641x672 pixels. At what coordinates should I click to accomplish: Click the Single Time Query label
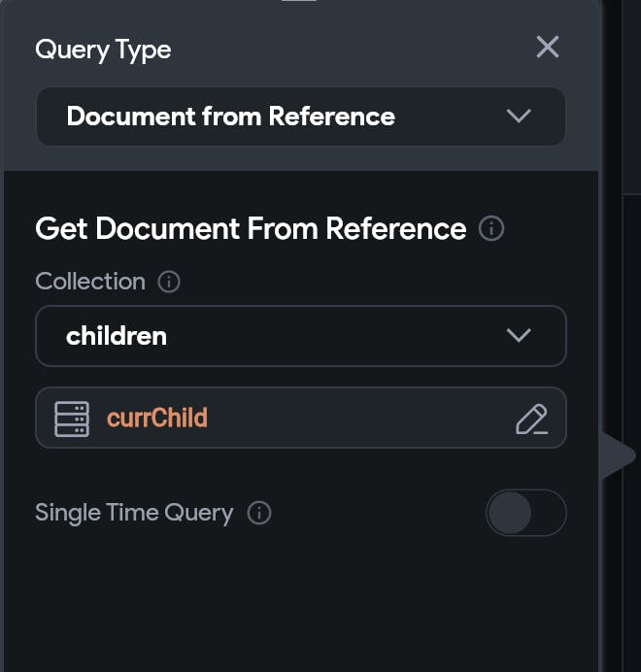[x=134, y=513]
